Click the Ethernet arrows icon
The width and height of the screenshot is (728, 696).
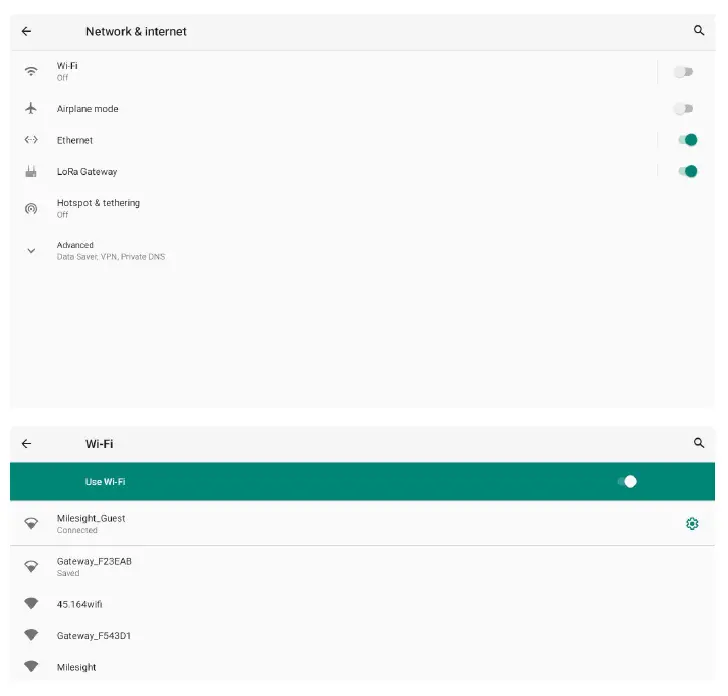[x=31, y=140]
